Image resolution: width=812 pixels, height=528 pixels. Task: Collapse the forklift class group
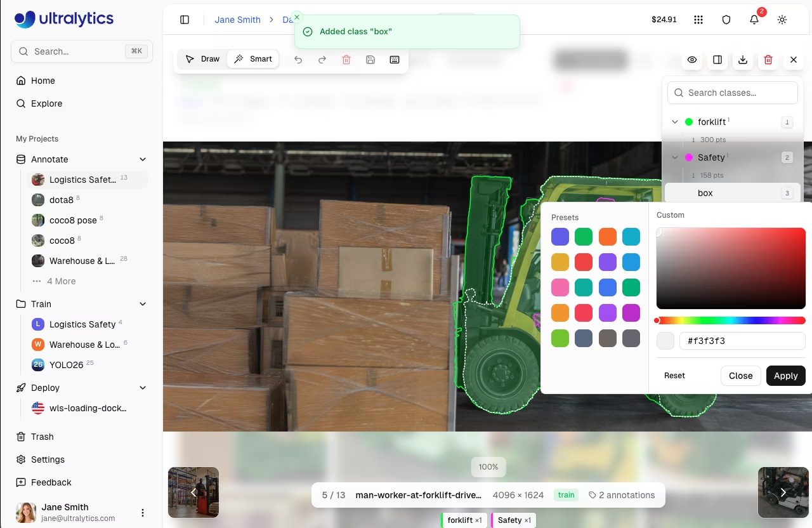tap(675, 122)
